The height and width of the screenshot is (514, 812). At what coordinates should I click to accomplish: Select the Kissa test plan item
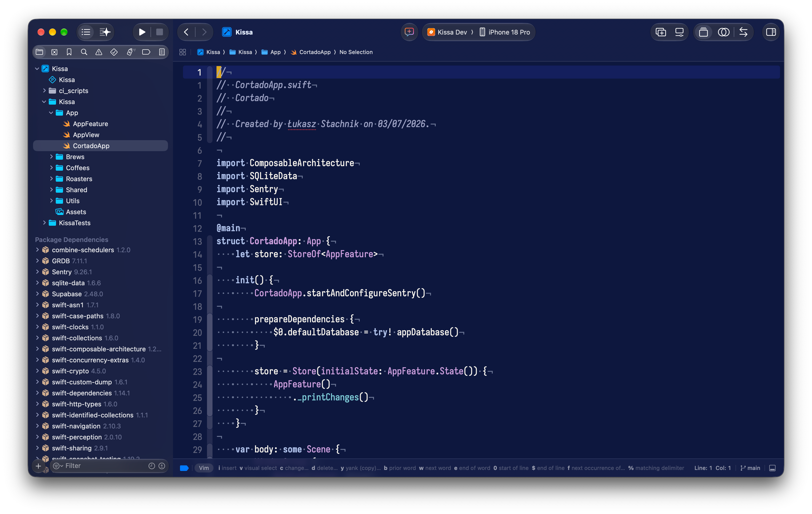pyautogui.click(x=66, y=80)
